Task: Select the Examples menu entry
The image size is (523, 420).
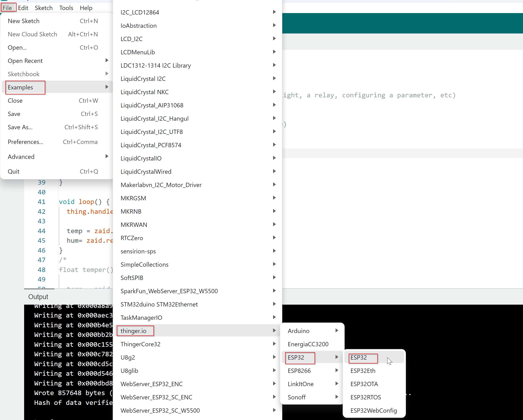Action: coord(57,87)
